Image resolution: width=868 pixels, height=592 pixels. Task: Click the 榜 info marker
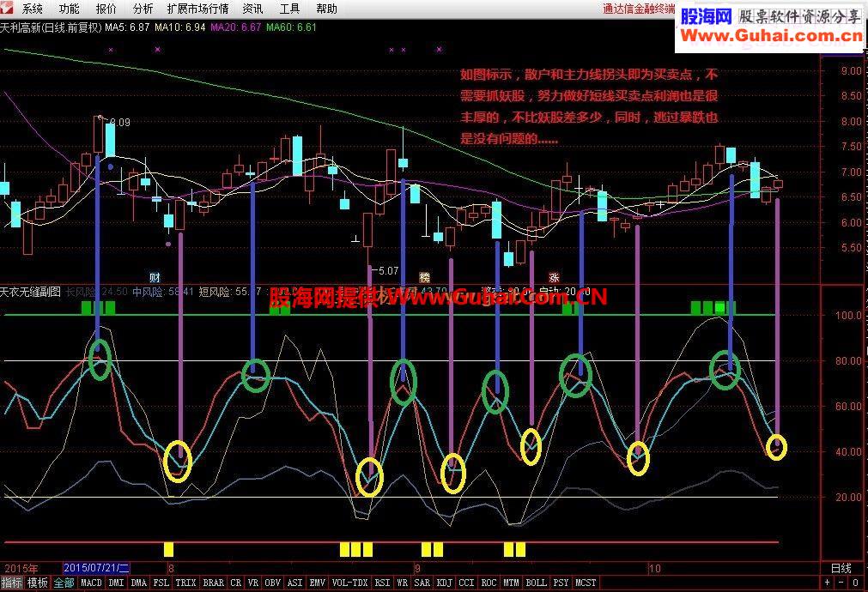(425, 277)
